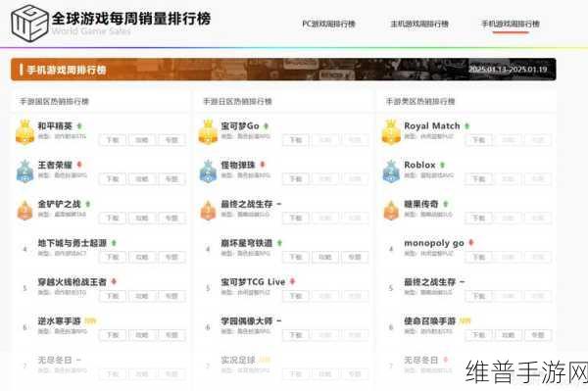Click the bronze medal beside 最终之战生存 in 日区
The image size is (588, 391).
pyautogui.click(x=208, y=211)
